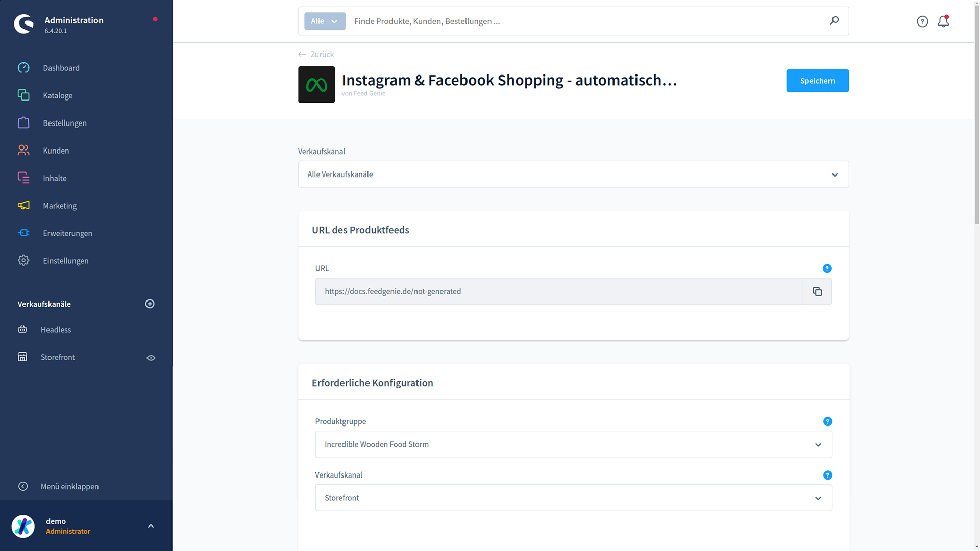Screen dimensions: 980x551
Task: Add a new Verkaufskanal with plus icon
Action: (150, 304)
